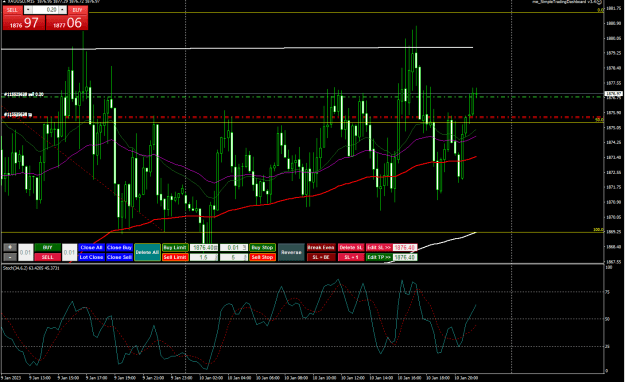This screenshot has width=625, height=382.
Task: Click the Stoch(34,6,2) indicator label
Action: pos(31,268)
